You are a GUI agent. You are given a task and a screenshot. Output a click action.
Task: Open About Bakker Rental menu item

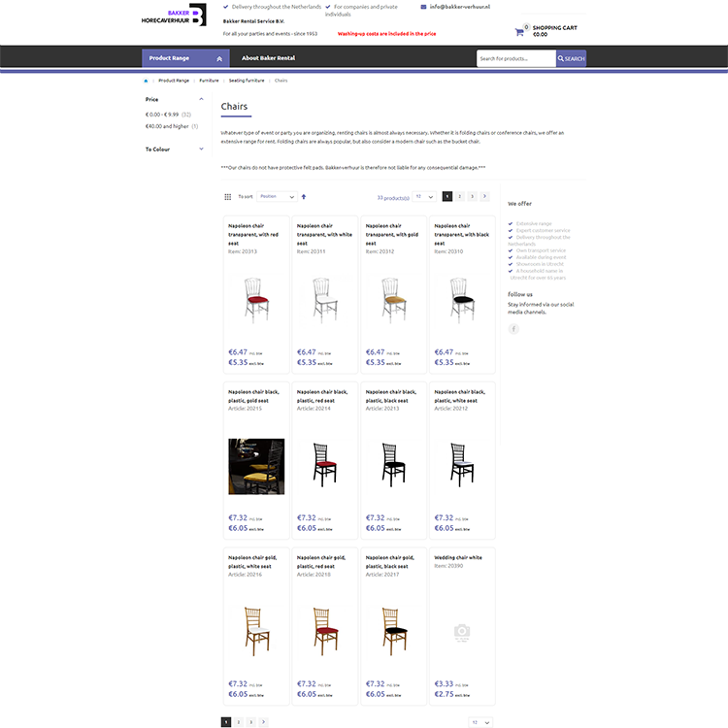(x=268, y=58)
